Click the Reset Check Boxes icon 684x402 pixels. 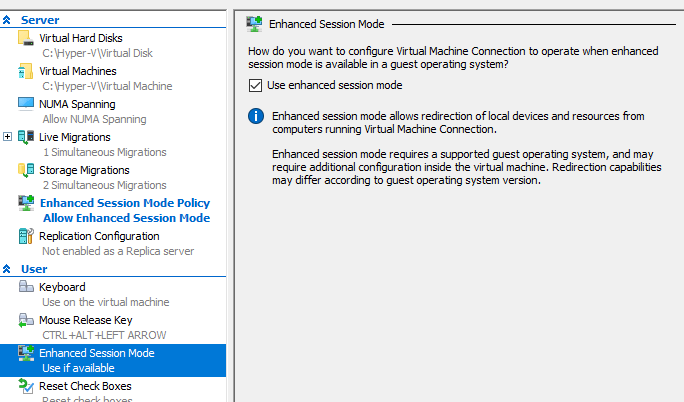[26, 386]
